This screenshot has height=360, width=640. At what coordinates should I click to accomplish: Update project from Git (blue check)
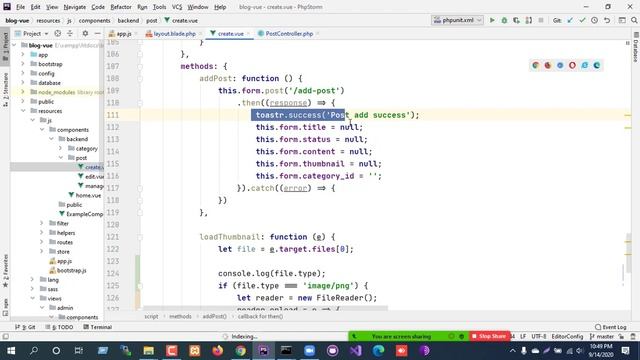570,20
